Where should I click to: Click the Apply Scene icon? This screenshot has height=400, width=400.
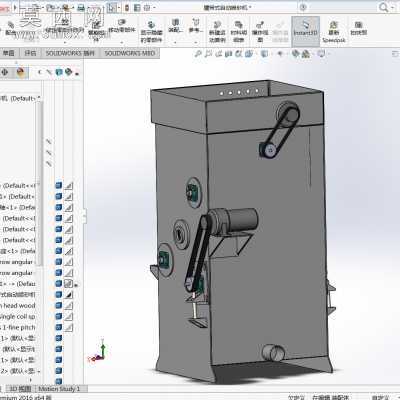(x=306, y=53)
